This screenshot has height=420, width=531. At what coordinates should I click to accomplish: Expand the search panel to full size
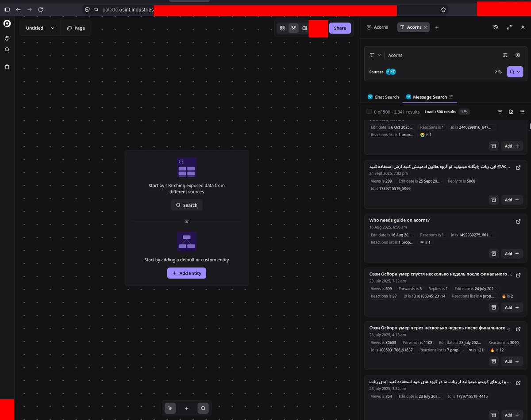click(x=509, y=27)
